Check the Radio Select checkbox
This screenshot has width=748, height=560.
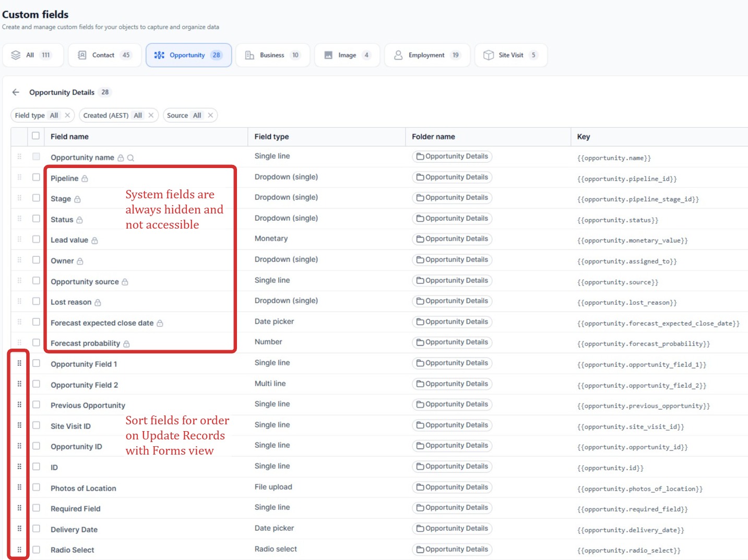(36, 550)
